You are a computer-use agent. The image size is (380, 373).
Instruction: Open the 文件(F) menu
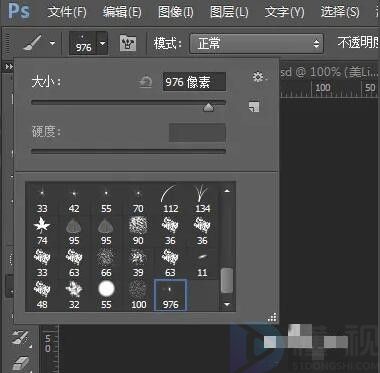point(67,12)
